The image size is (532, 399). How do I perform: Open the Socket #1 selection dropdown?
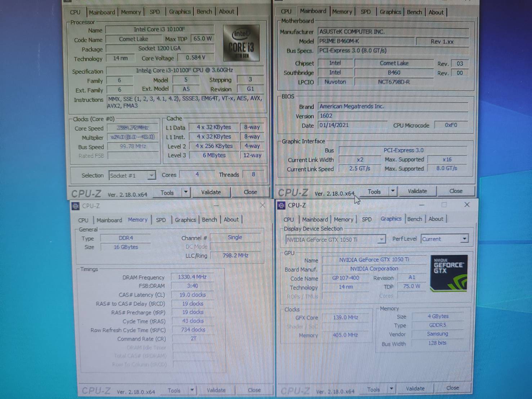tap(151, 175)
